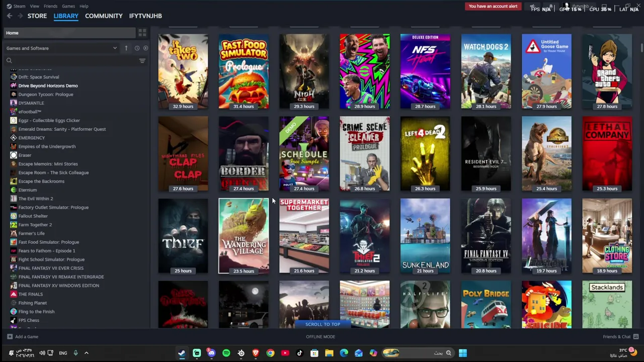The width and height of the screenshot is (644, 362).
Task: Open the LIBRARY tab
Action: click(66, 16)
